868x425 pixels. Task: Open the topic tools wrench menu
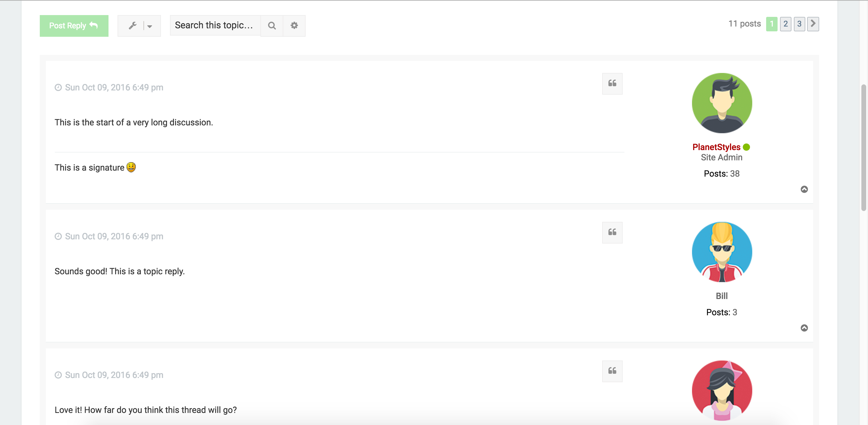pyautogui.click(x=132, y=26)
